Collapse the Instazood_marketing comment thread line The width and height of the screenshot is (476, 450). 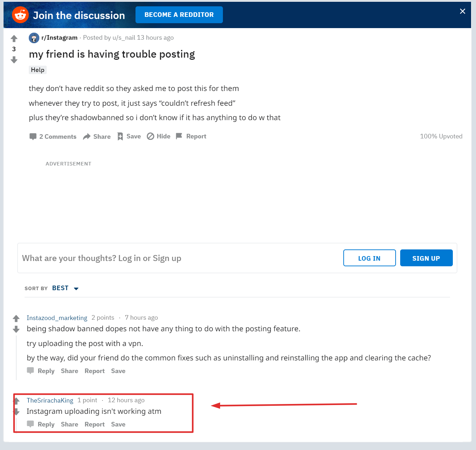16,358
